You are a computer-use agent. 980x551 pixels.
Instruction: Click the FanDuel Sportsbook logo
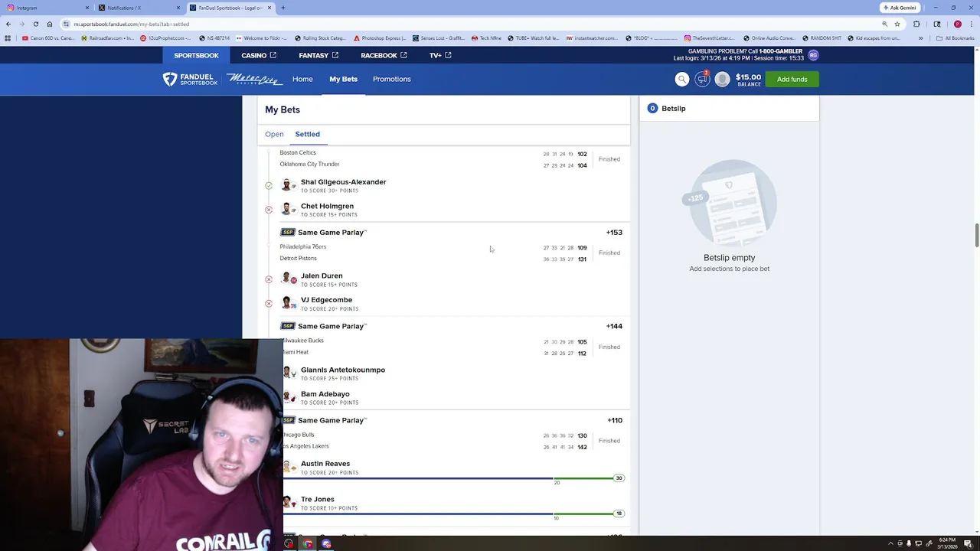click(190, 79)
